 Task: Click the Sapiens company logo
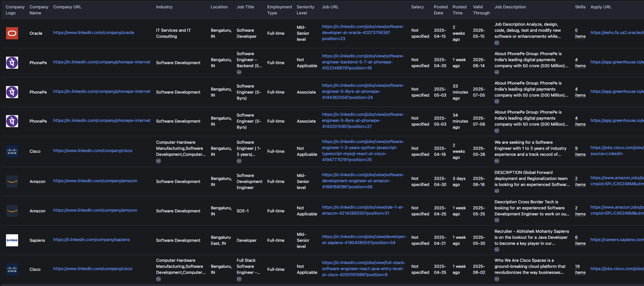click(12, 240)
